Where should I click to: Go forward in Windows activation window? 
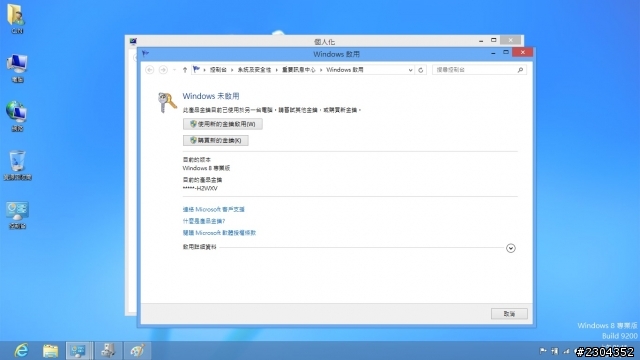163,70
